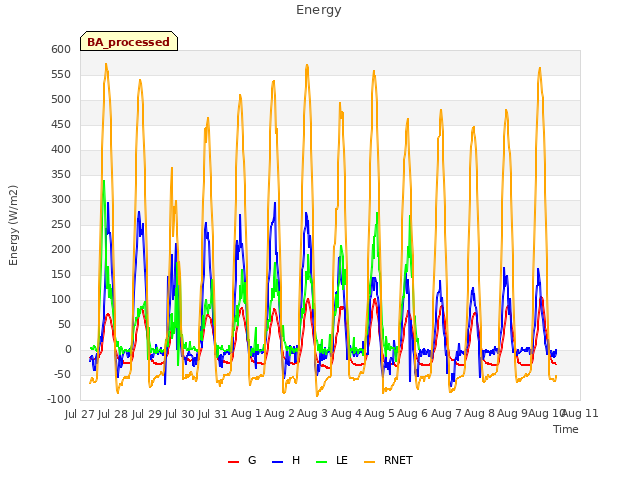
Task: Click the 100 y-axis tick label
Action: 61,300
